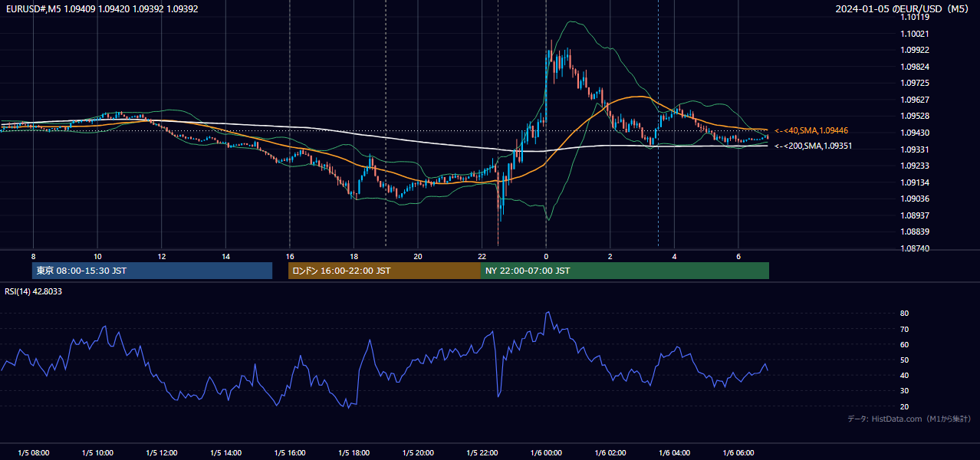Click hour tick 14 under price chart
Image resolution: width=980 pixels, height=460 pixels.
click(x=225, y=256)
